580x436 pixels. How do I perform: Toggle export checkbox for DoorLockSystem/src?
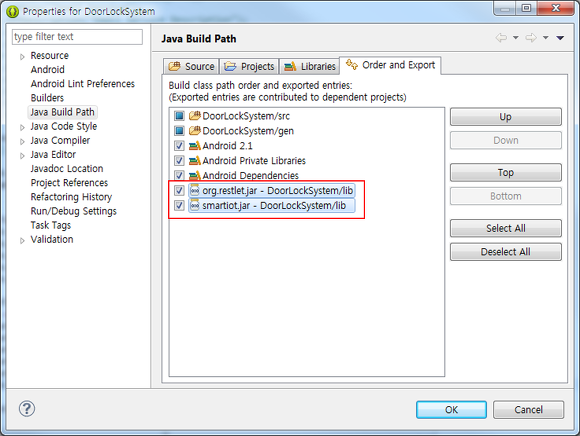coord(179,116)
